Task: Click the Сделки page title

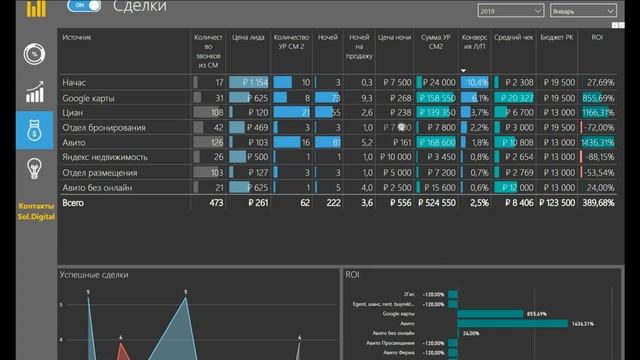Action: (140, 6)
